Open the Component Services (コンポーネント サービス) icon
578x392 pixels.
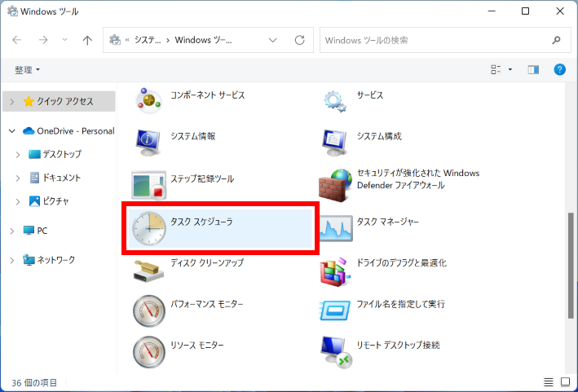point(148,100)
